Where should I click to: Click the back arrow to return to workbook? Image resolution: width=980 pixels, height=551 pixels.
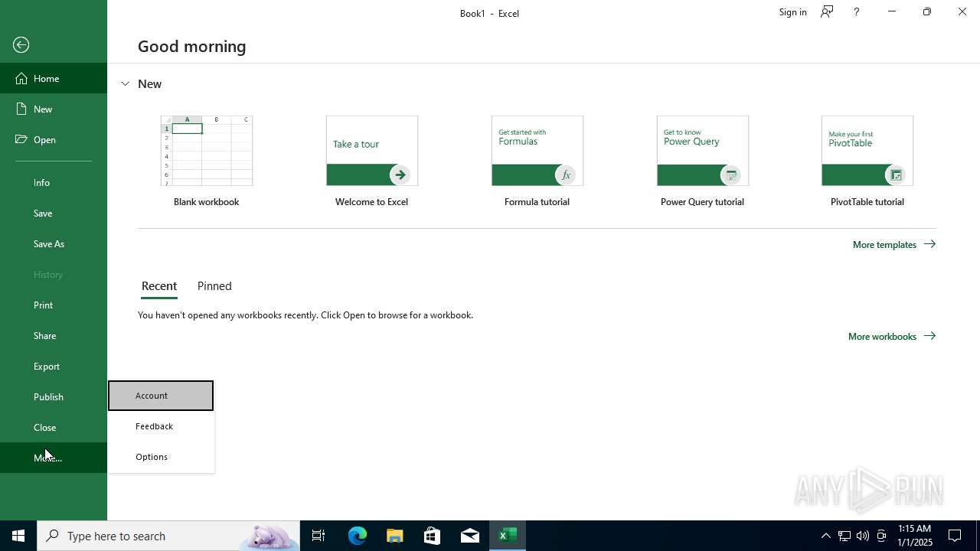point(21,45)
